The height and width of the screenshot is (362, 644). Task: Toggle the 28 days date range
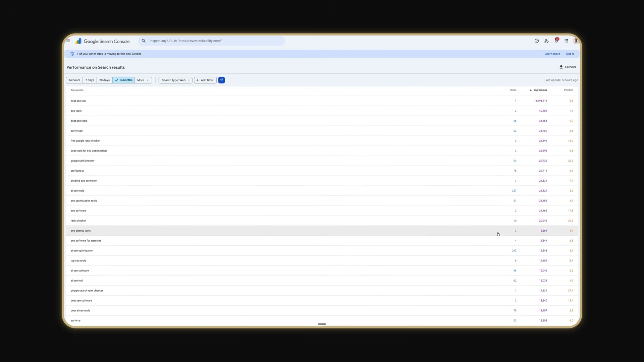coord(104,80)
